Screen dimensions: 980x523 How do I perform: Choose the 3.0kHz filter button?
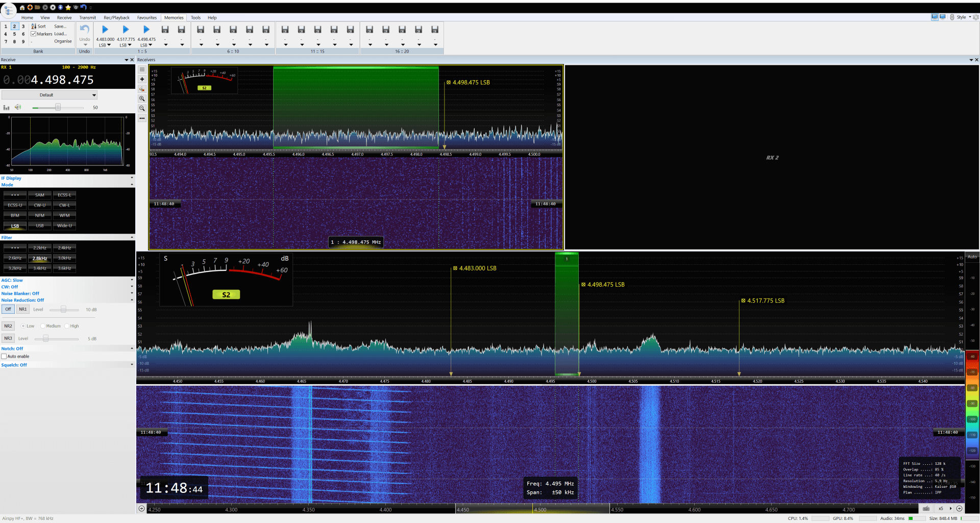(x=64, y=258)
